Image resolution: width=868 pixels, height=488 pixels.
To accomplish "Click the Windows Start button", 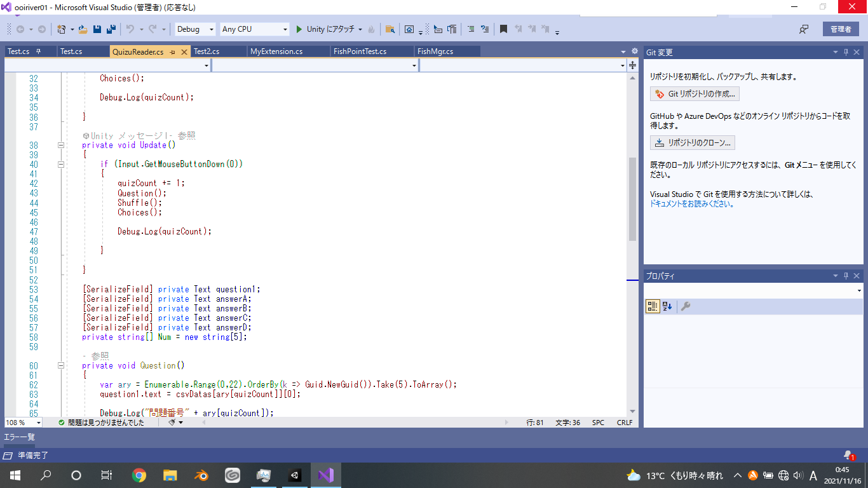I will (15, 475).
